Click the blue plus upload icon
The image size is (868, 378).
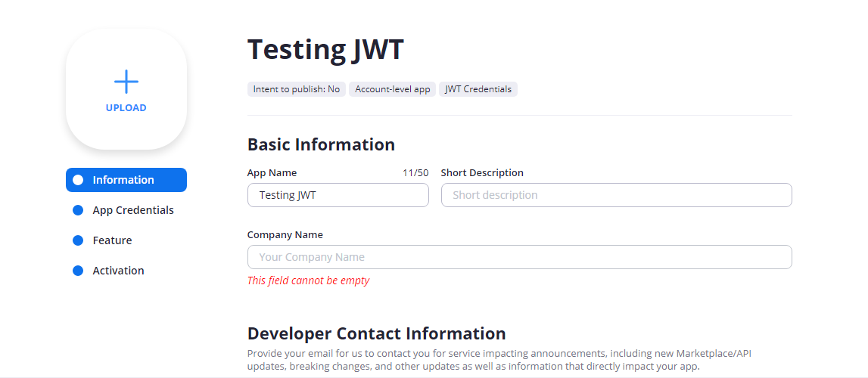point(126,82)
